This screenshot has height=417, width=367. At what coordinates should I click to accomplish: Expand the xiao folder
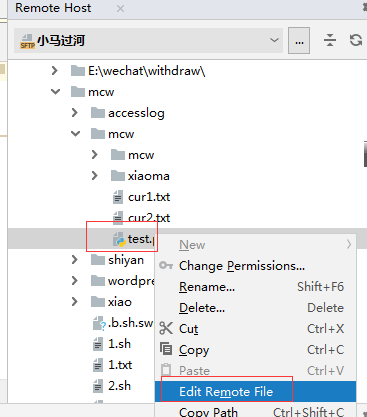pos(75,302)
